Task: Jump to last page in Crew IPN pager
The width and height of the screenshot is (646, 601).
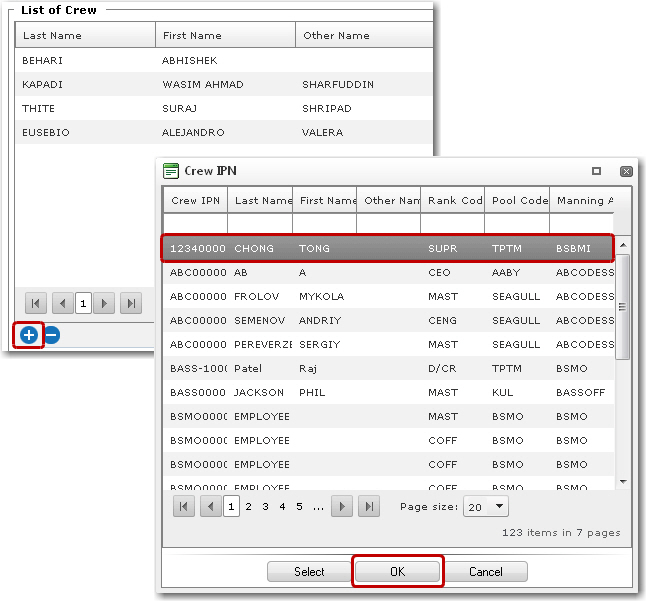Action: (x=368, y=507)
